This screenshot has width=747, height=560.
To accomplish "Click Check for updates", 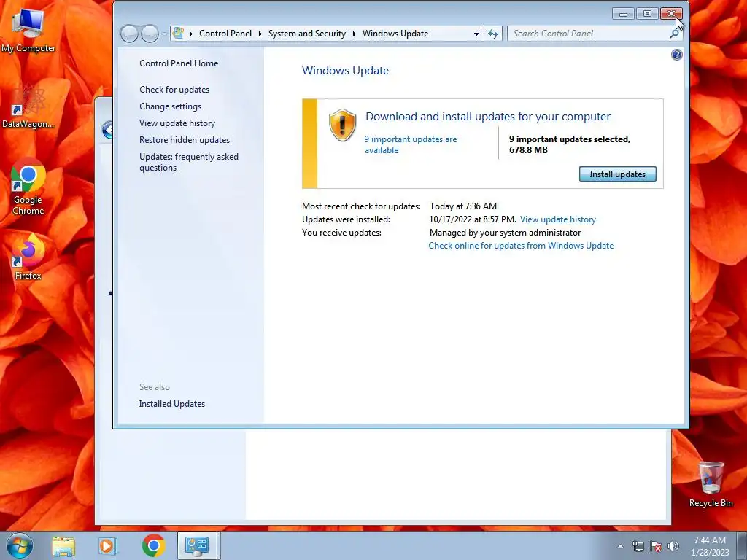I will click(174, 90).
